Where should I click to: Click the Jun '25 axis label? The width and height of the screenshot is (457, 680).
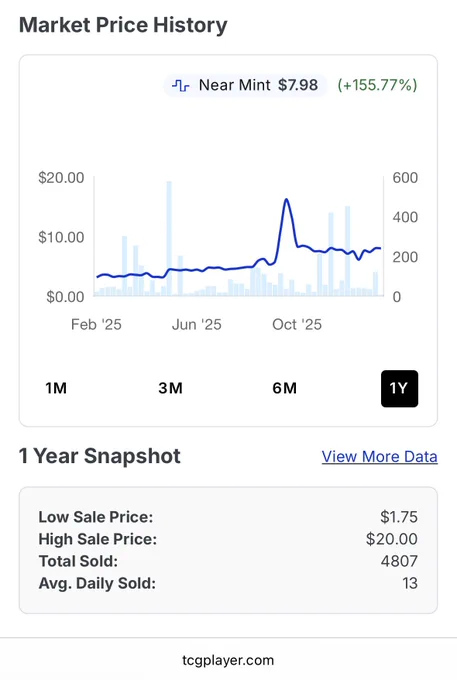click(196, 324)
